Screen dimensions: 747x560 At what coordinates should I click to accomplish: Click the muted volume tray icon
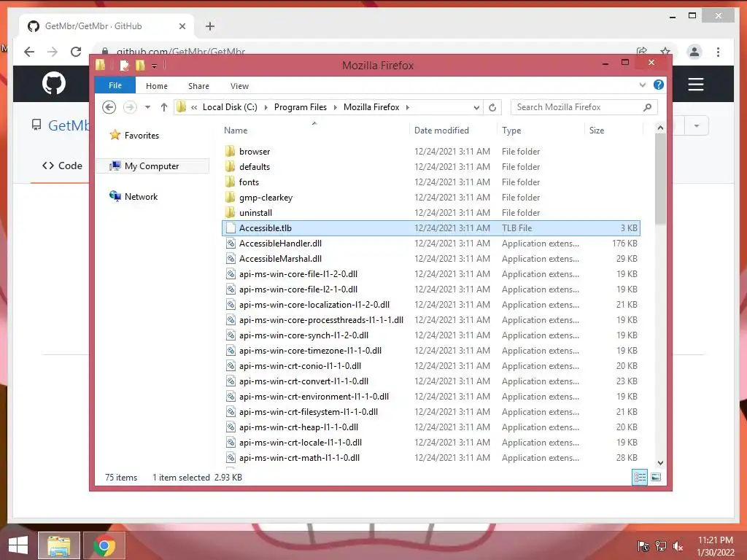[678, 546]
